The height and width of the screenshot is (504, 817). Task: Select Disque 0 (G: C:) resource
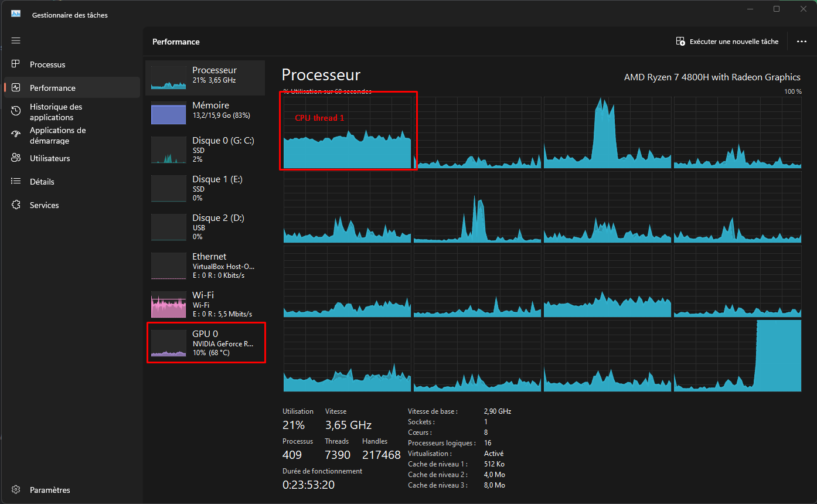point(205,151)
